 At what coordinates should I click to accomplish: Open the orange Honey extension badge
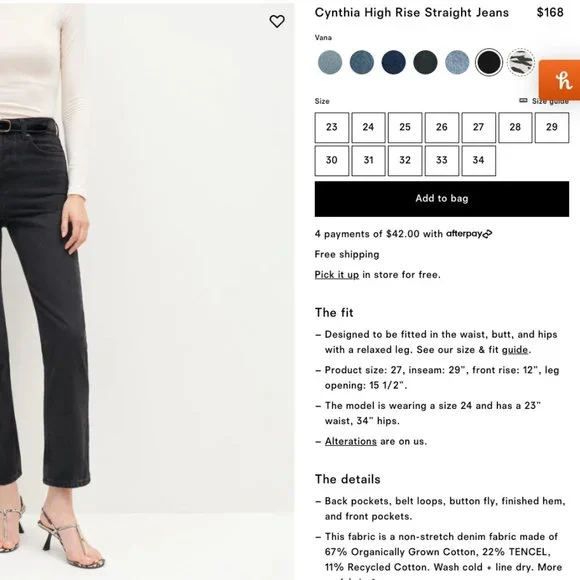560,80
